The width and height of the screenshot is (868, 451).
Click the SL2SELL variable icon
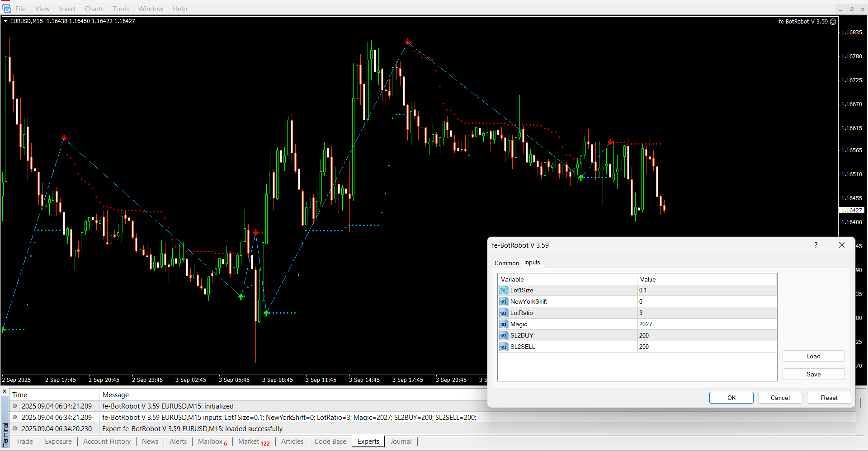point(503,347)
